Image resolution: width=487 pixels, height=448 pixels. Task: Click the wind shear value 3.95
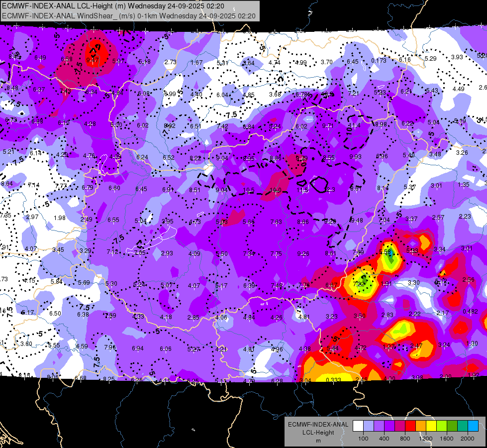pyautogui.click(x=168, y=222)
